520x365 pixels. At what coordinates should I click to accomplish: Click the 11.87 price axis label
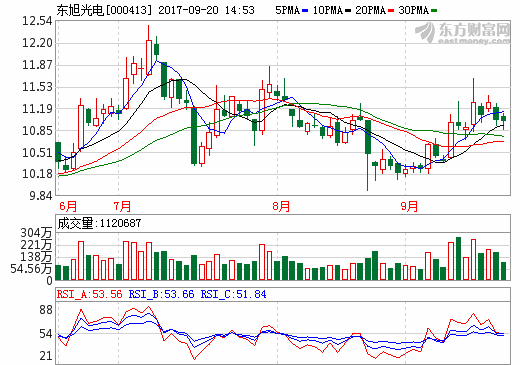37,65
